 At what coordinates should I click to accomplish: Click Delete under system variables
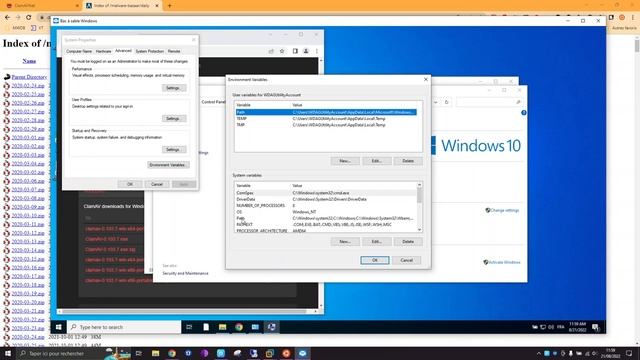pos(408,242)
